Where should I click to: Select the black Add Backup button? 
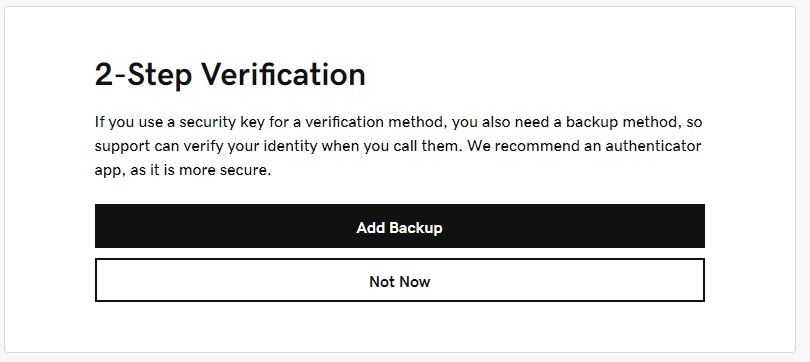point(399,226)
